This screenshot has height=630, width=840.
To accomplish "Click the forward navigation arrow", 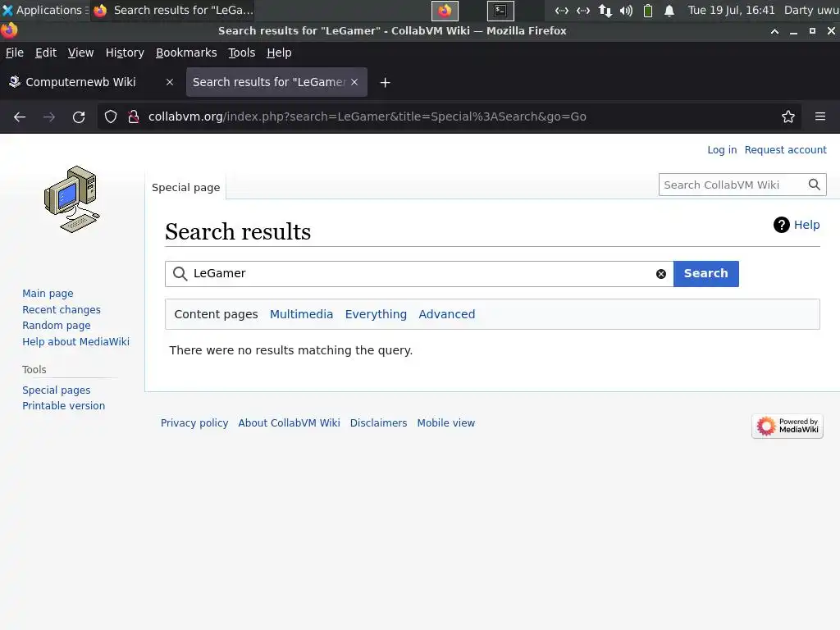I will (48, 116).
